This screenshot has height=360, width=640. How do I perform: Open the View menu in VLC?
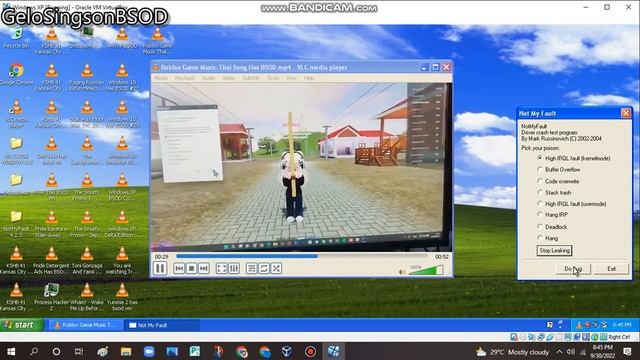[291, 78]
